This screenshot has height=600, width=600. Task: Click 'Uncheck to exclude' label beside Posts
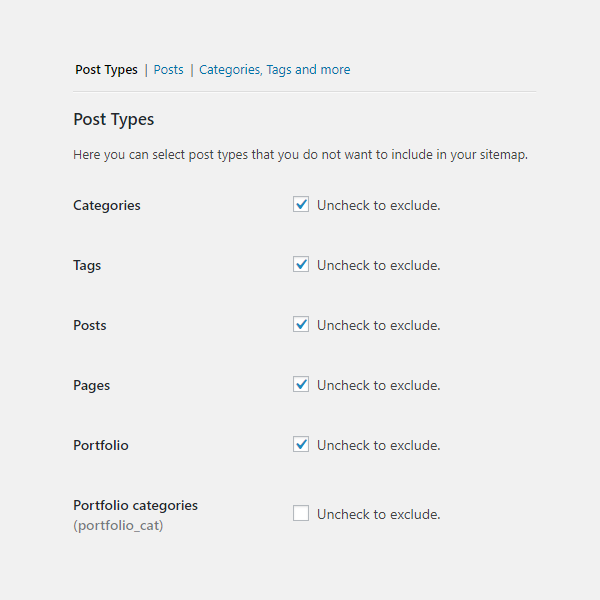point(378,325)
